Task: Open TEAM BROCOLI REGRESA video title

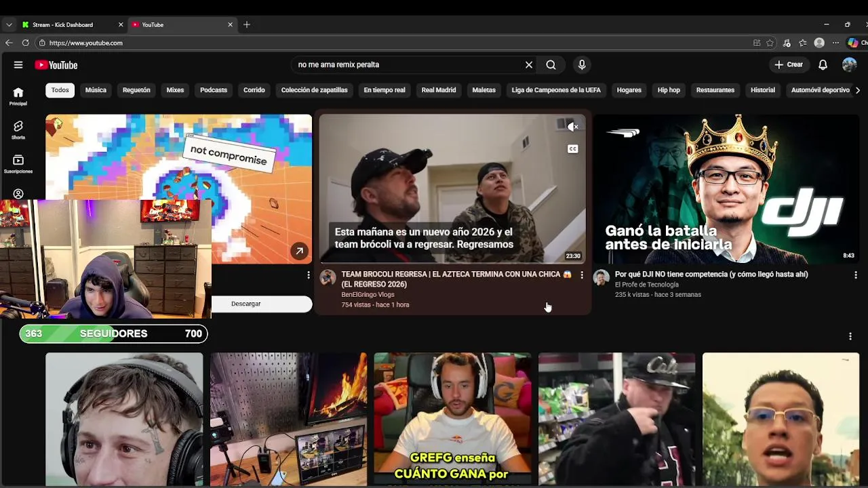Action: click(456, 279)
